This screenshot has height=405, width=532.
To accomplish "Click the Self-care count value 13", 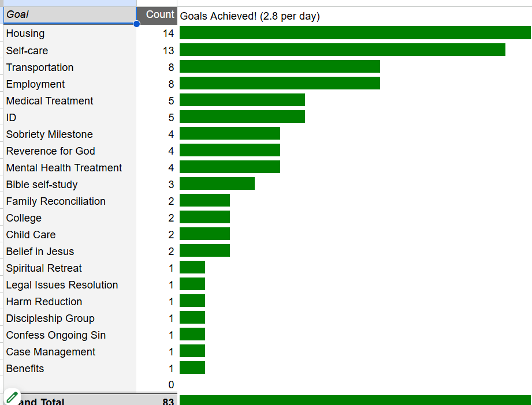I will [168, 50].
